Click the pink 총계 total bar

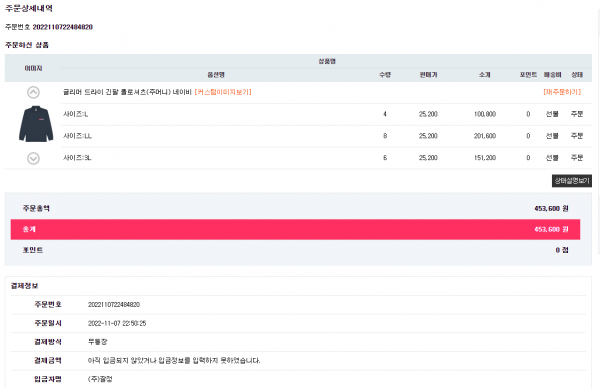(x=295, y=229)
